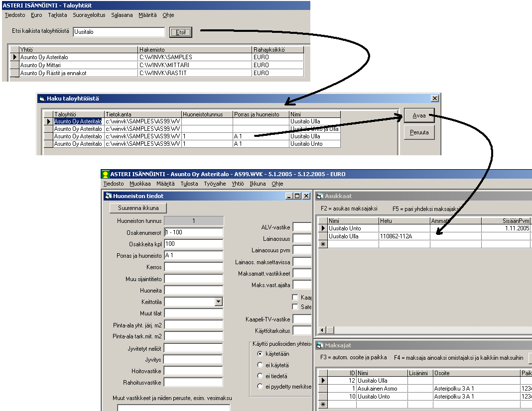
Task: Select the Uusitalo Unto search result row
Action: (192, 144)
